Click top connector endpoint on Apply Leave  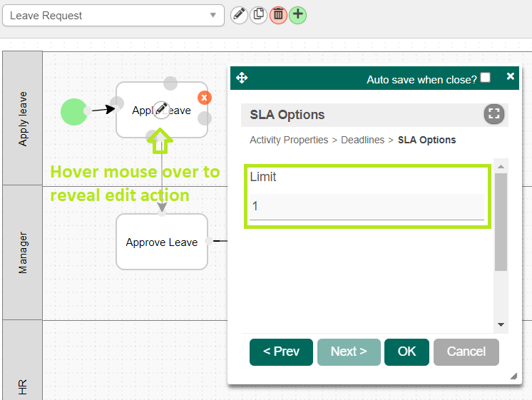(x=170, y=83)
